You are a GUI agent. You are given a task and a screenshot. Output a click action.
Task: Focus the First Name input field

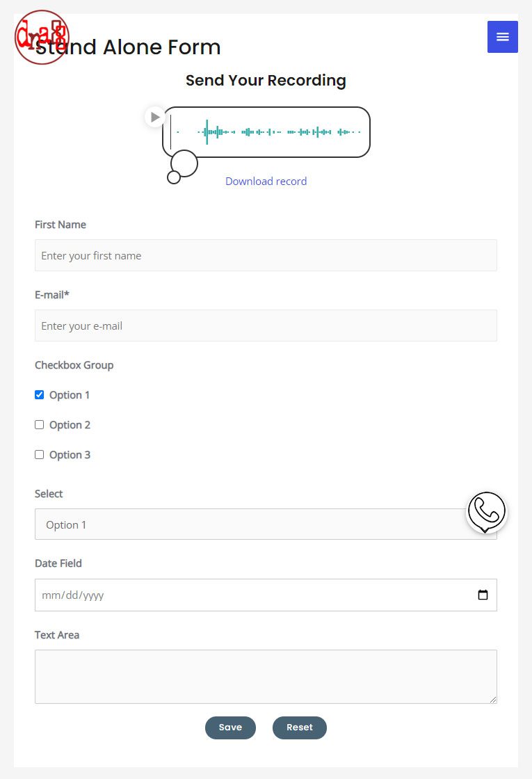pos(266,255)
